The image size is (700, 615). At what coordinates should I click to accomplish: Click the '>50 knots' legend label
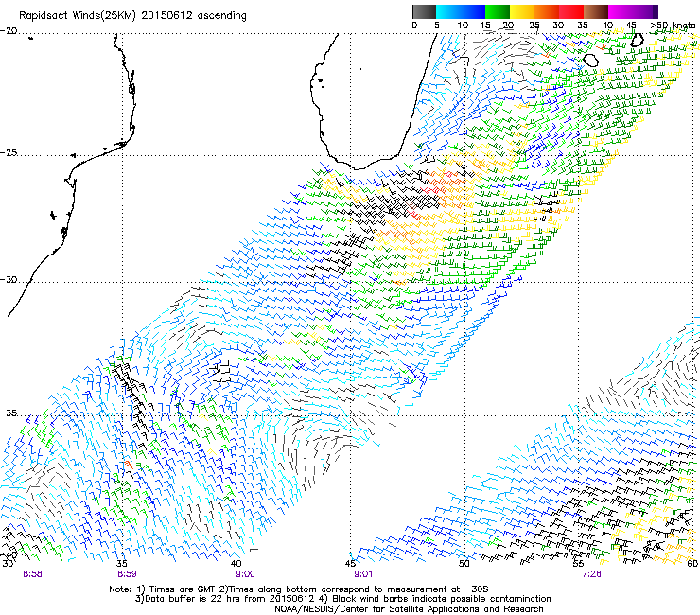(x=673, y=26)
